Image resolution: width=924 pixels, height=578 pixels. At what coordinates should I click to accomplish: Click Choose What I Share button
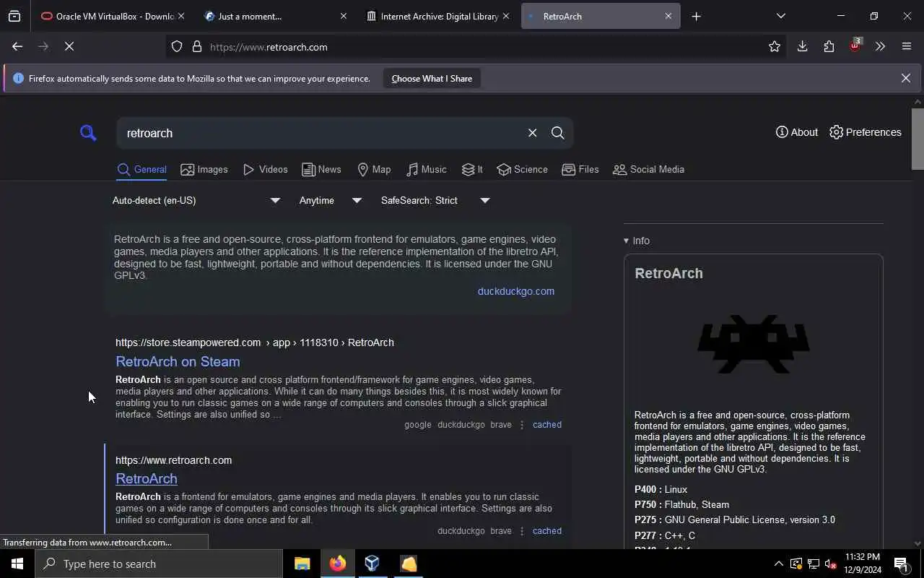click(x=432, y=78)
